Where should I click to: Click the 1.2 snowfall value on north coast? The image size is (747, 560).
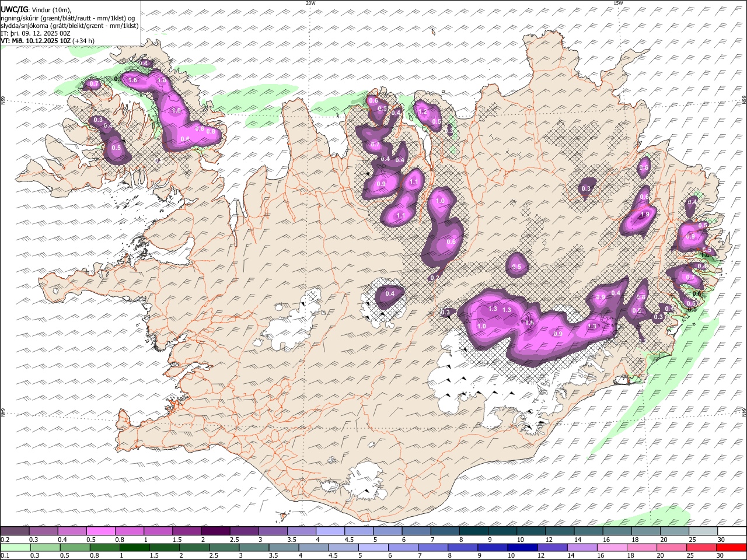(423, 111)
